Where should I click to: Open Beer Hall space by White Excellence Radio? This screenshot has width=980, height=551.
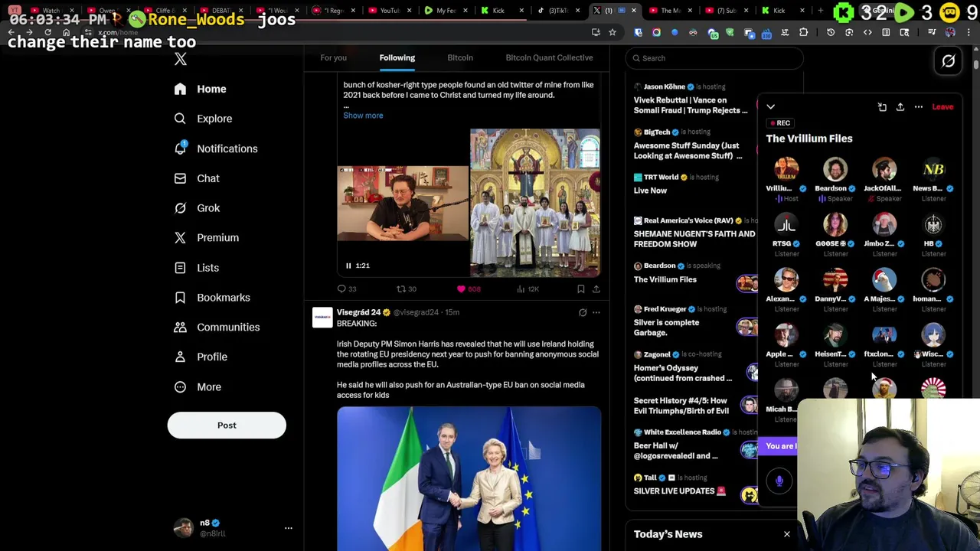(675, 451)
